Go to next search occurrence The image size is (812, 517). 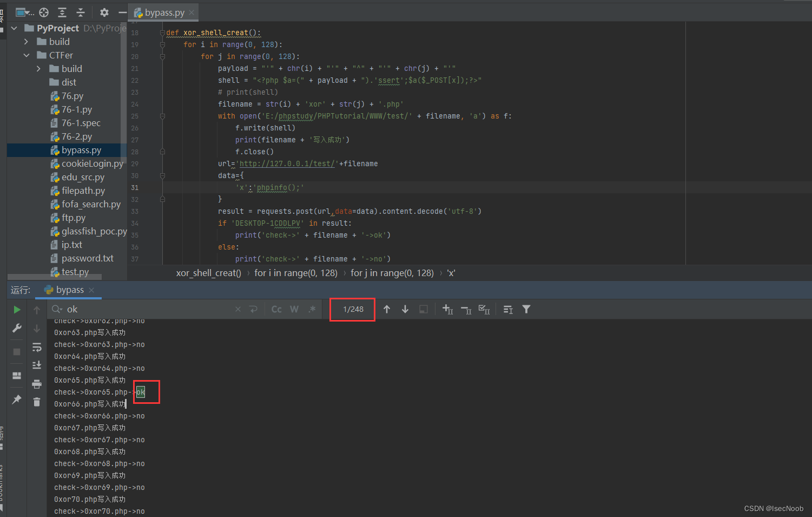coord(405,309)
